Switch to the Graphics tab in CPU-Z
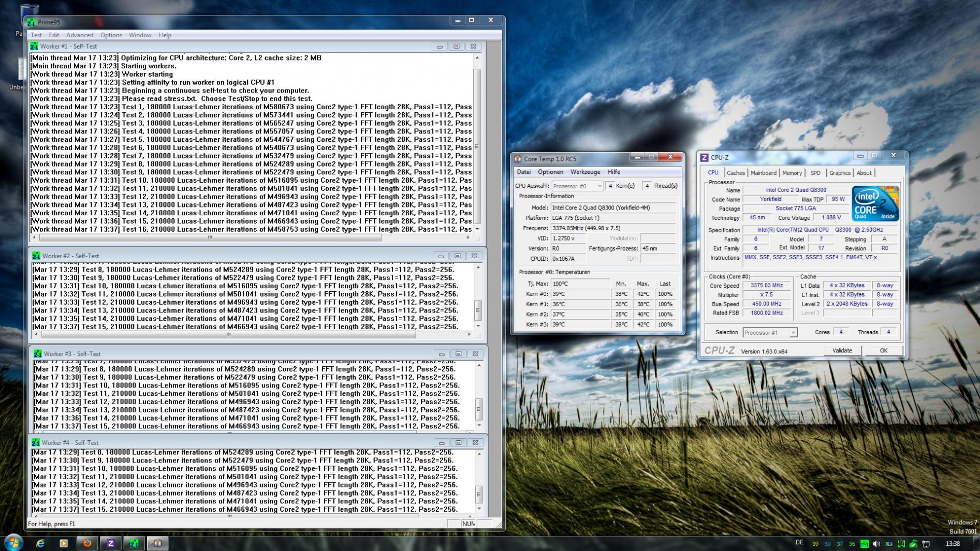This screenshot has width=980, height=551. 840,173
